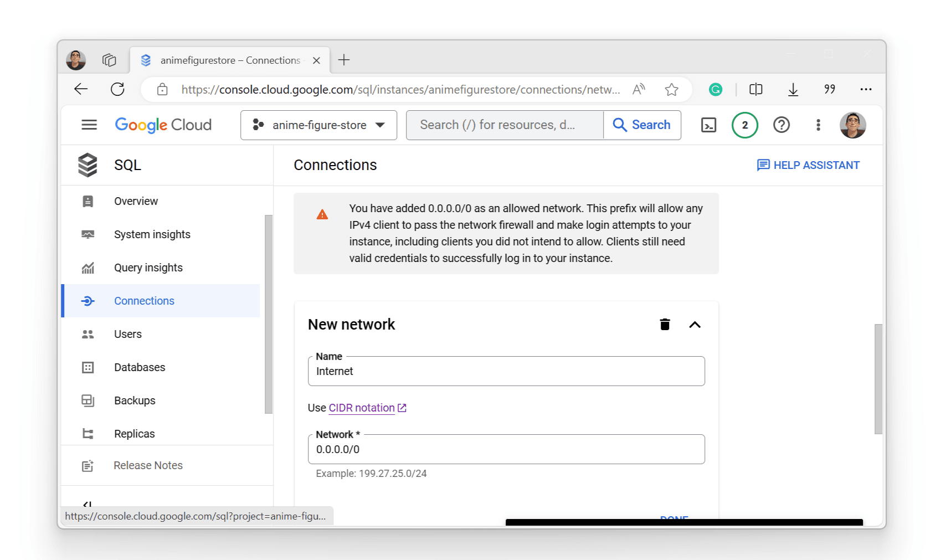The width and height of the screenshot is (946, 560).
Task: Click the Users people icon
Action: (x=88, y=335)
